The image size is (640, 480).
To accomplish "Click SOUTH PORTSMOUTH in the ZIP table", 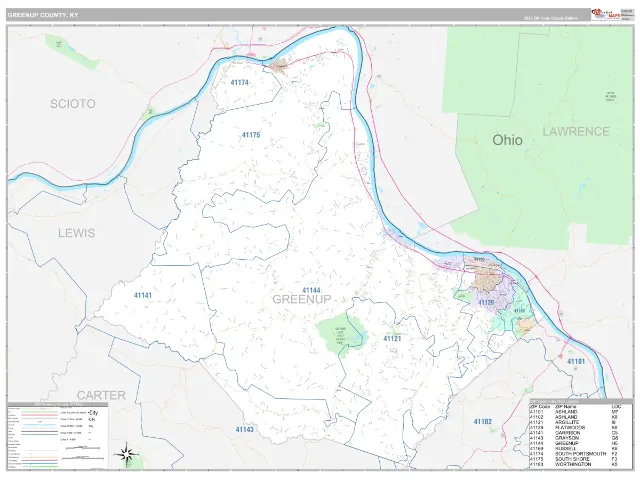I will [x=580, y=454].
